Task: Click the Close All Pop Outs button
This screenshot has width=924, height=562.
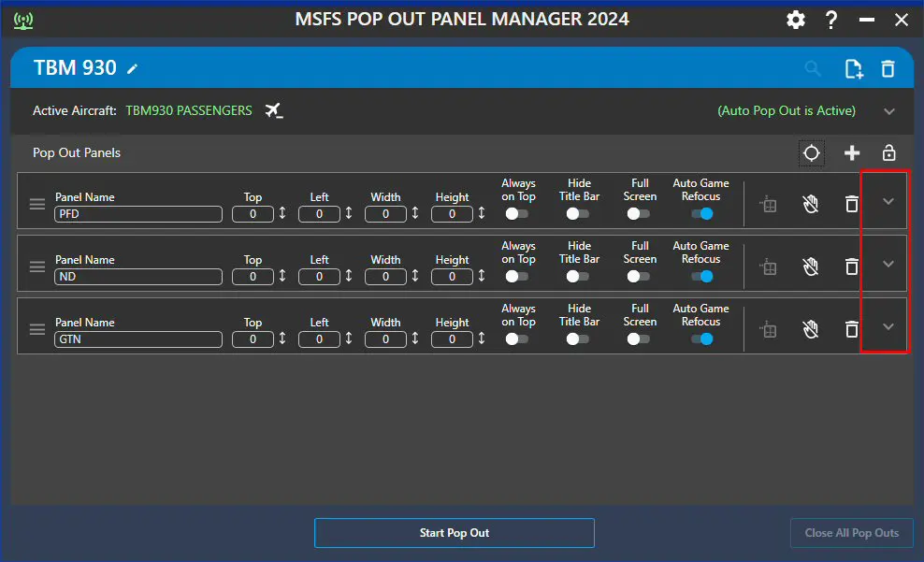Action: [851, 533]
